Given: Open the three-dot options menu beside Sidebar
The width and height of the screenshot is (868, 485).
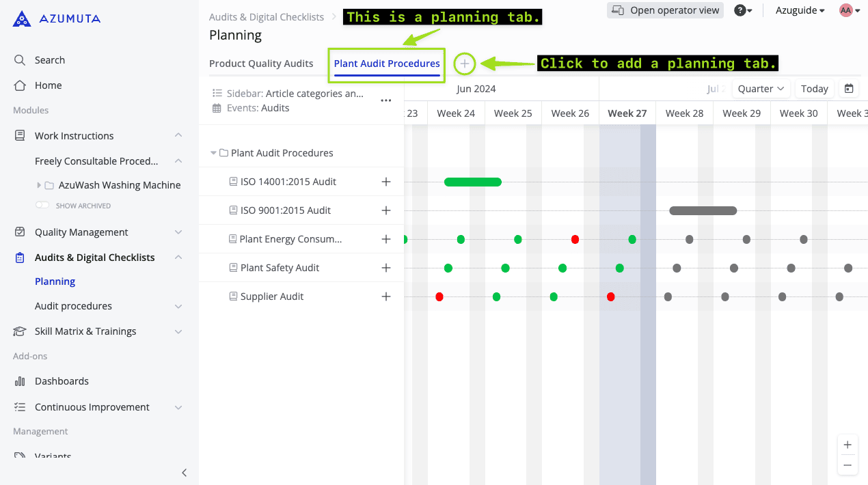Looking at the screenshot, I should point(385,100).
